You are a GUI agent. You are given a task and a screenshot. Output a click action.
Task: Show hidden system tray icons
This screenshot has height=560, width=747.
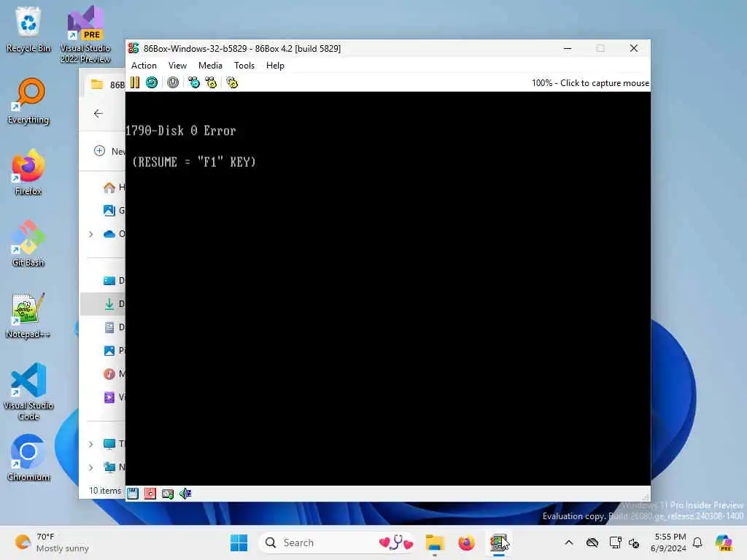(569, 542)
